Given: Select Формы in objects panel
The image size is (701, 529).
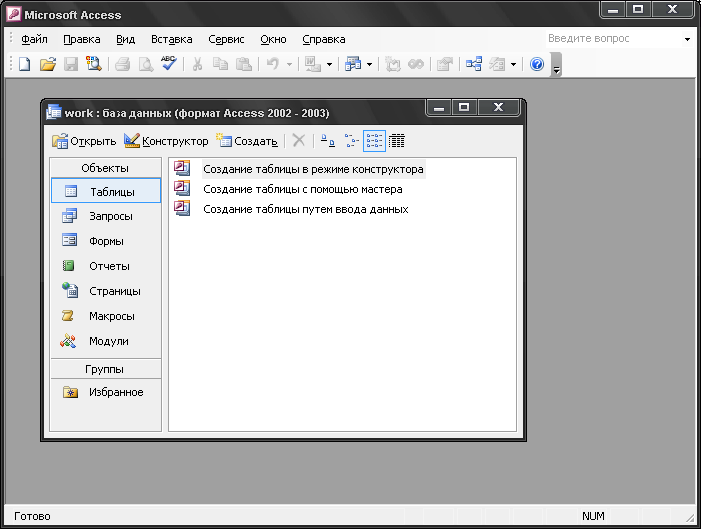Looking at the screenshot, I should point(106,241).
